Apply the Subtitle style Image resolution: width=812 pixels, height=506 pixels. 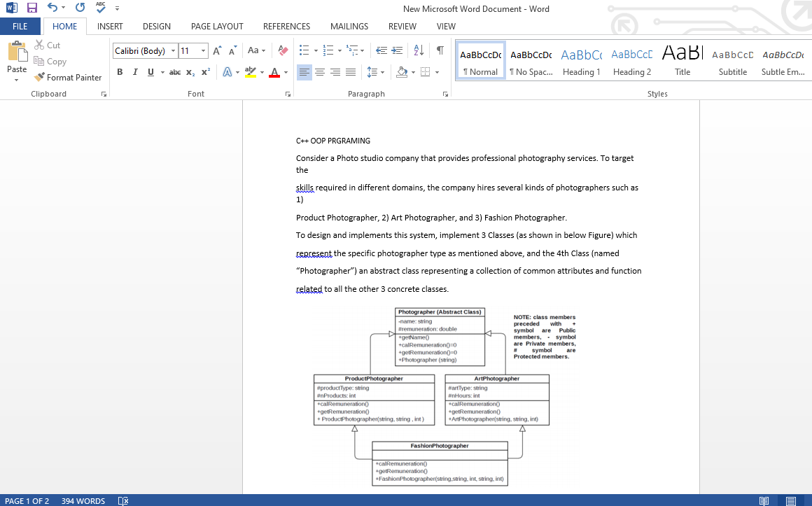pyautogui.click(x=732, y=61)
